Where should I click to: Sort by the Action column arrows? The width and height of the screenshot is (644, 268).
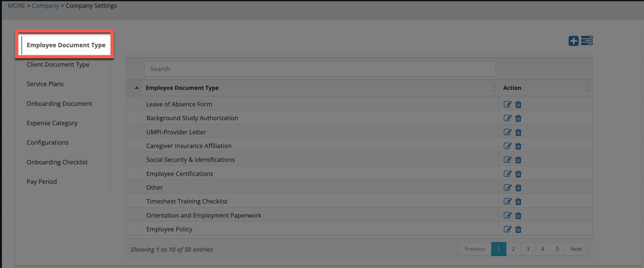pos(588,88)
